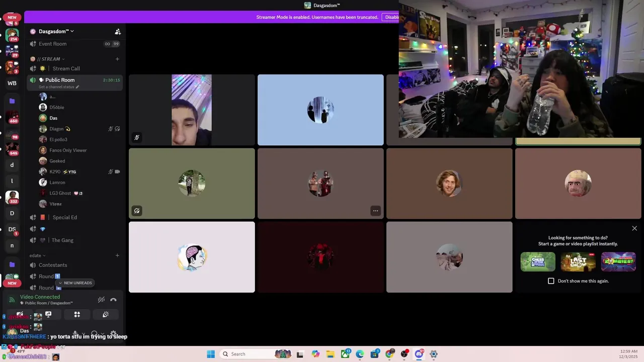Join the Round 1 voice channel
644x362 pixels.
(x=74, y=276)
